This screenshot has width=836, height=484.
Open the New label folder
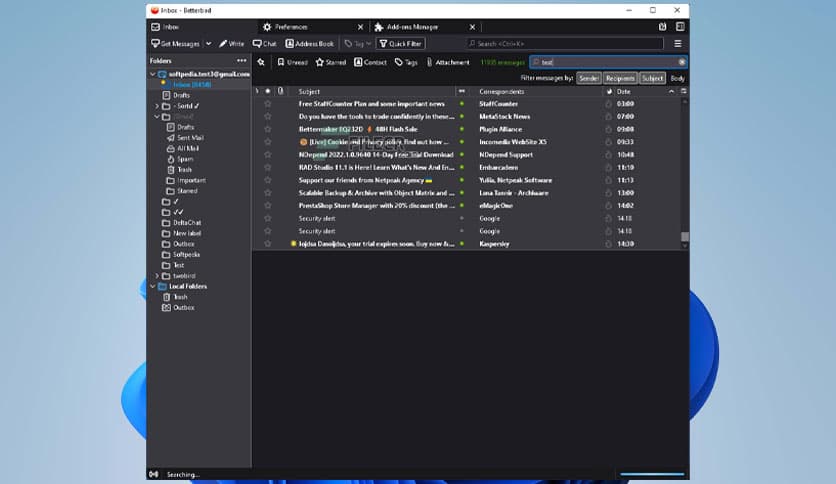pos(187,233)
